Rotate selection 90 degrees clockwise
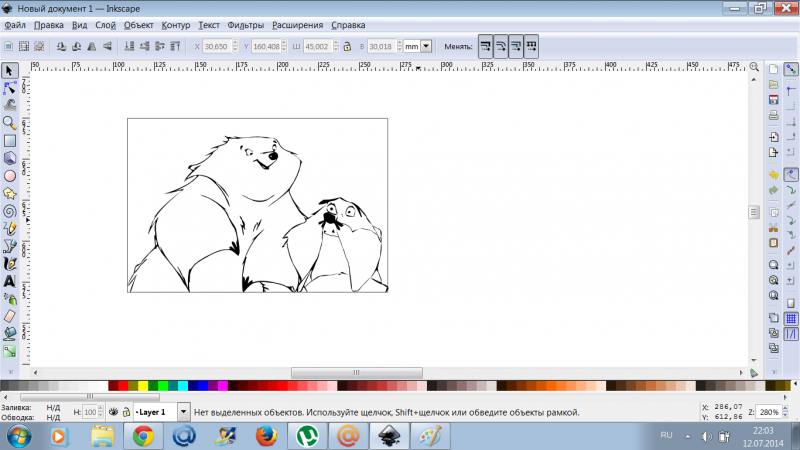 click(77, 46)
